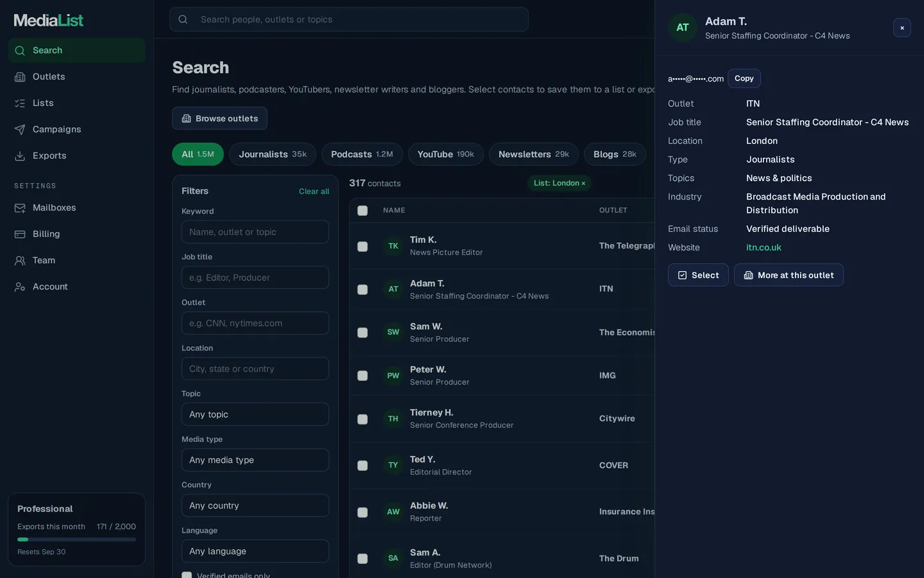Viewport: 924px width, 578px height.
Task: Click More at this outlet
Action: 789,275
